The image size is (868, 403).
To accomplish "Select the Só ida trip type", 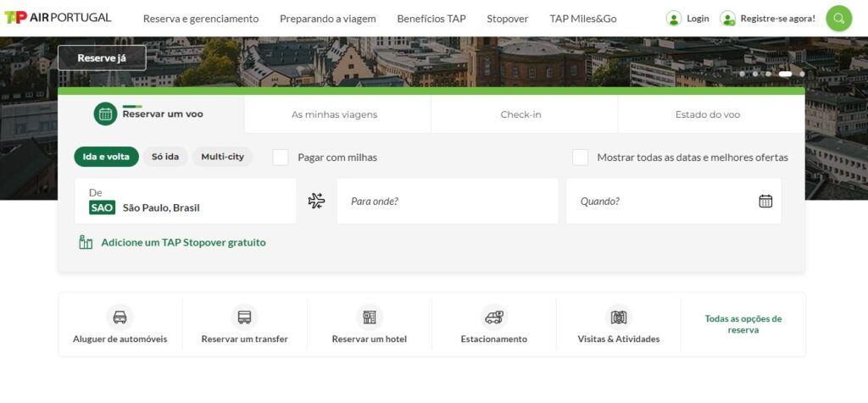I will coord(165,157).
